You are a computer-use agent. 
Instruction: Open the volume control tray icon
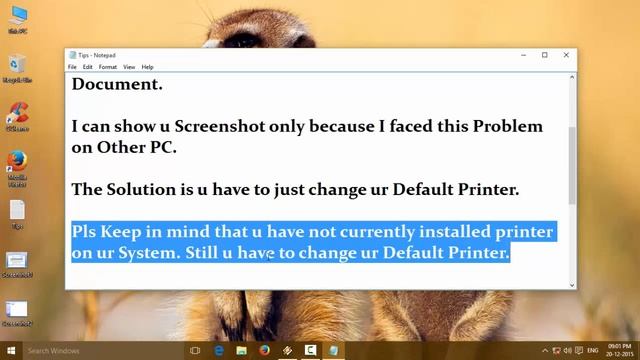point(567,351)
